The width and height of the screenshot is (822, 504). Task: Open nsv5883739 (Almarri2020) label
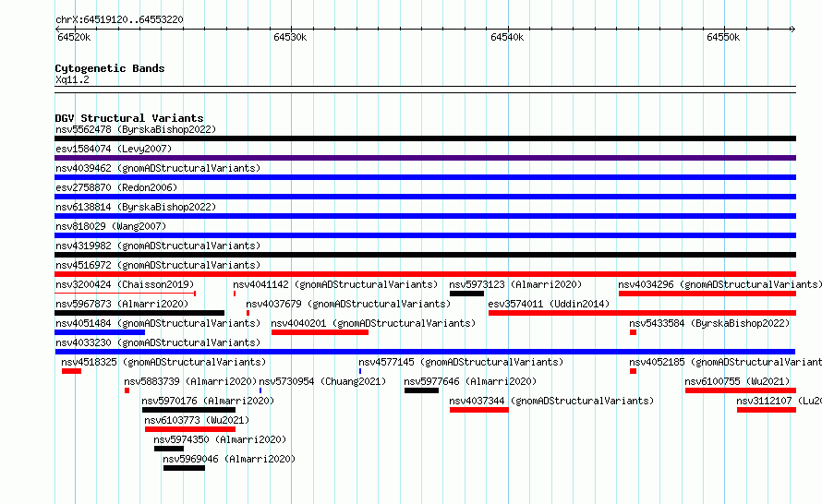tap(190, 381)
